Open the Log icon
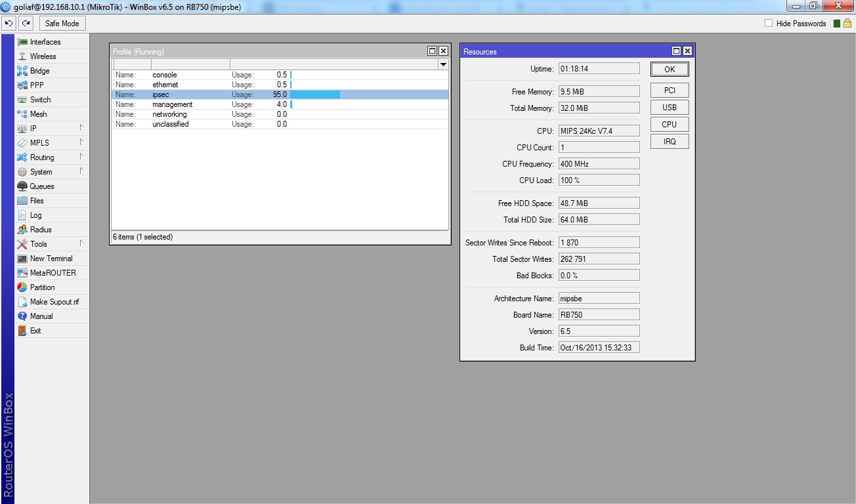Viewport: 856px width, 504px height. (22, 215)
